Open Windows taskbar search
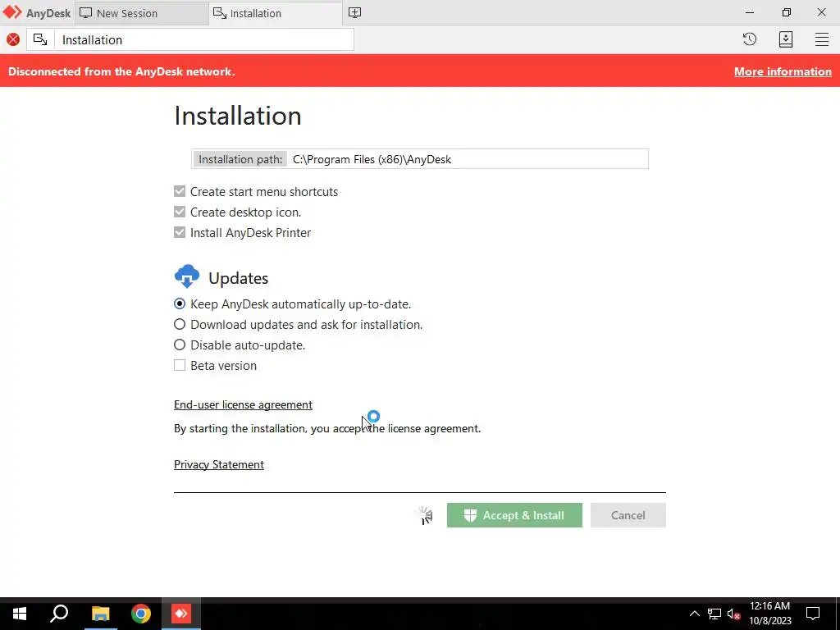Viewport: 840px width, 630px height. tap(59, 614)
